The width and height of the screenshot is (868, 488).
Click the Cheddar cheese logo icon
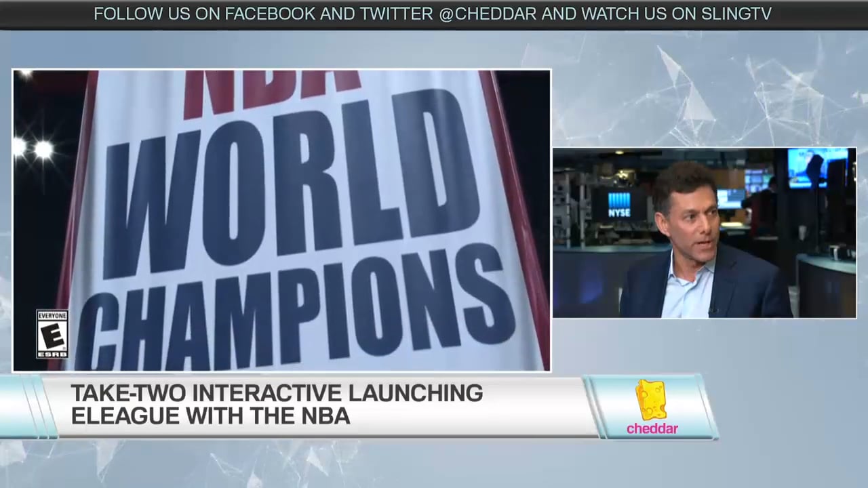(x=651, y=401)
